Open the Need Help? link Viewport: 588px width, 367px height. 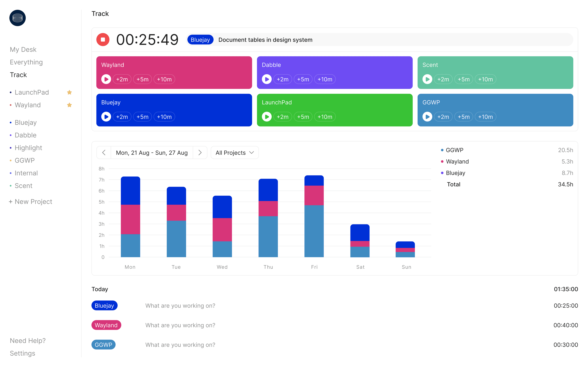tap(28, 341)
